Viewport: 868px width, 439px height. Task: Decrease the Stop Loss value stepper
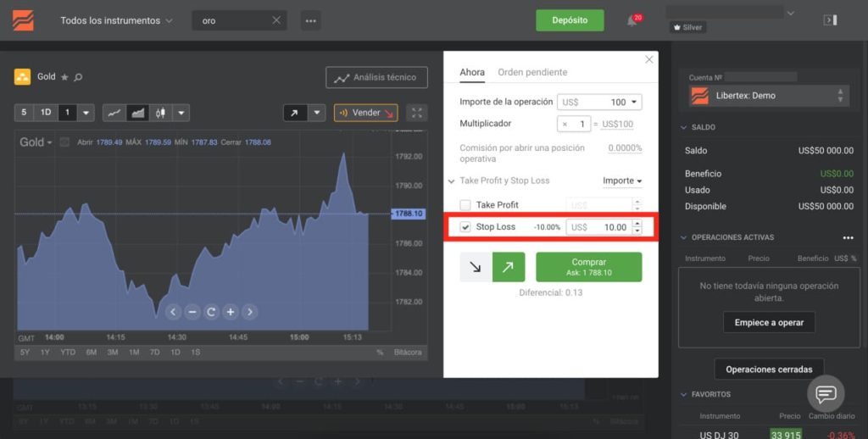[637, 231]
